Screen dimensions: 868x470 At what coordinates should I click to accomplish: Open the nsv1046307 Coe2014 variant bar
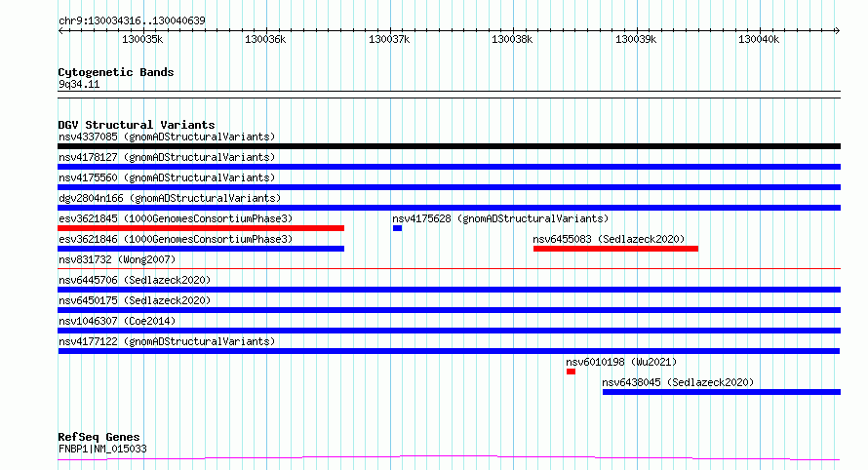tap(449, 331)
